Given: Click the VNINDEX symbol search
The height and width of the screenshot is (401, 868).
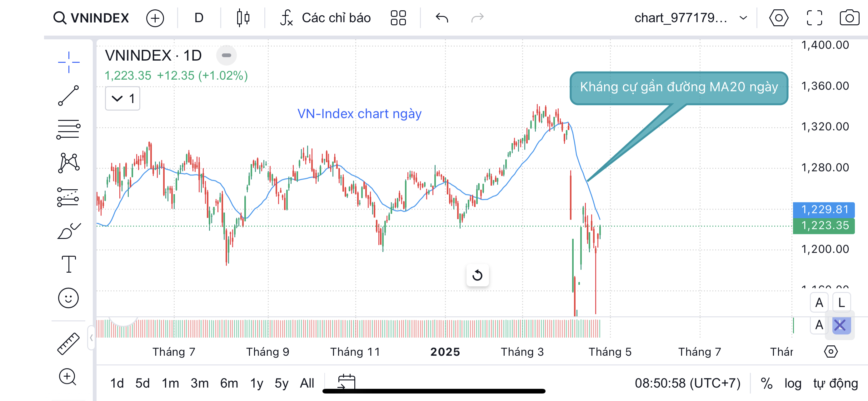Looking at the screenshot, I should (92, 18).
